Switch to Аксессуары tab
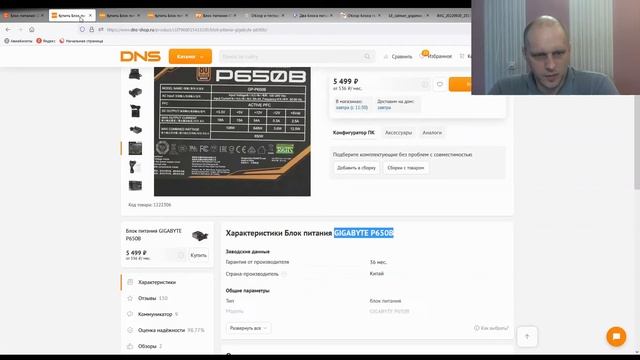Screen dimensions: 640x360 click(x=398, y=133)
